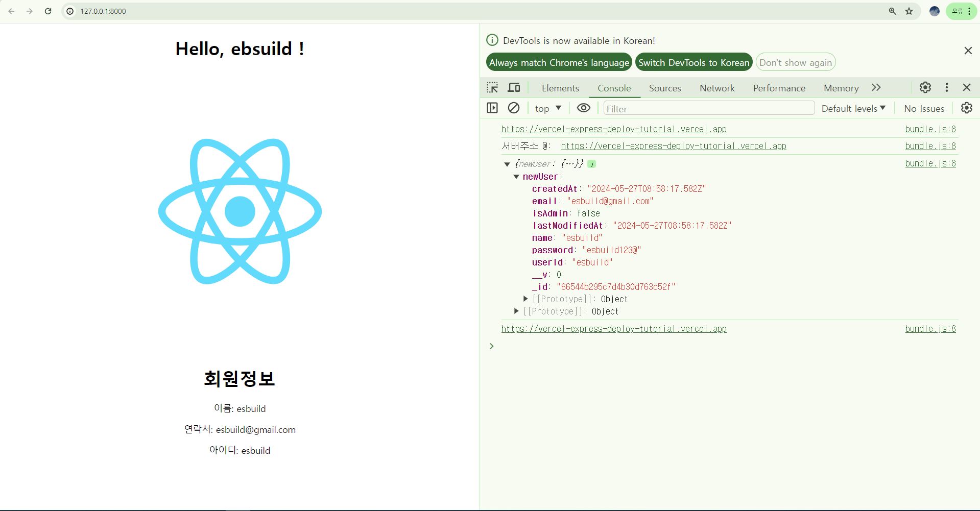
Task: Go forward in browser history
Action: pos(30,11)
